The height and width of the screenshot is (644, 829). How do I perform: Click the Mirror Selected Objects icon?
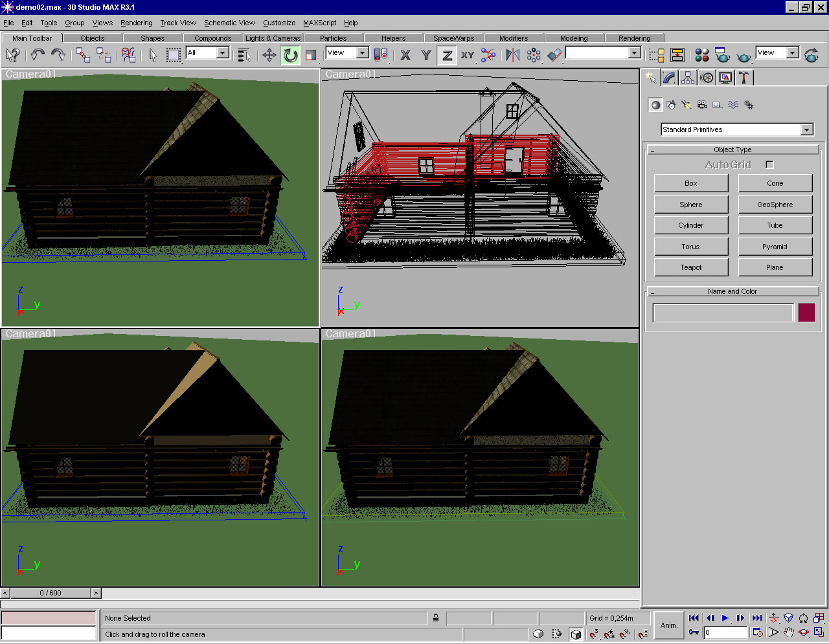[x=513, y=55]
